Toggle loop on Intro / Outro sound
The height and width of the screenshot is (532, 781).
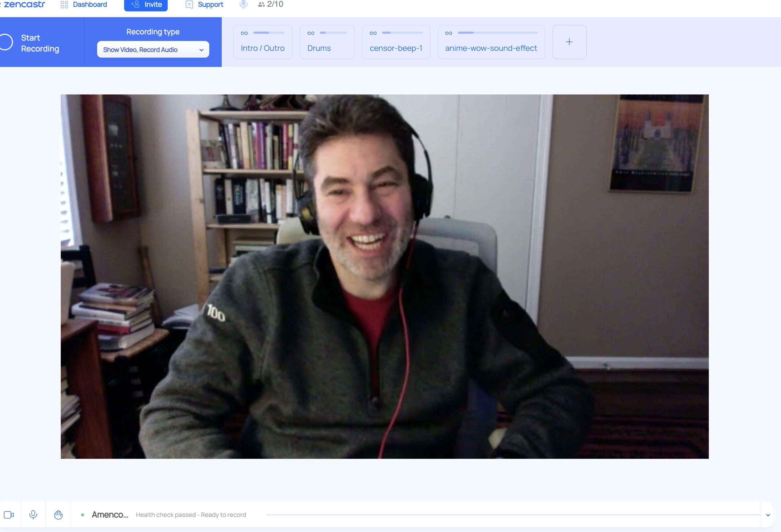point(244,33)
